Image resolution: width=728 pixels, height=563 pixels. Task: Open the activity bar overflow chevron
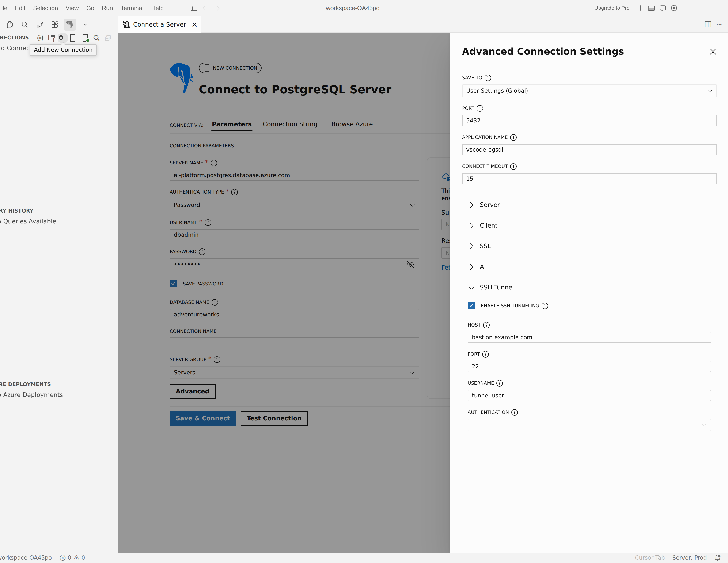tap(85, 24)
